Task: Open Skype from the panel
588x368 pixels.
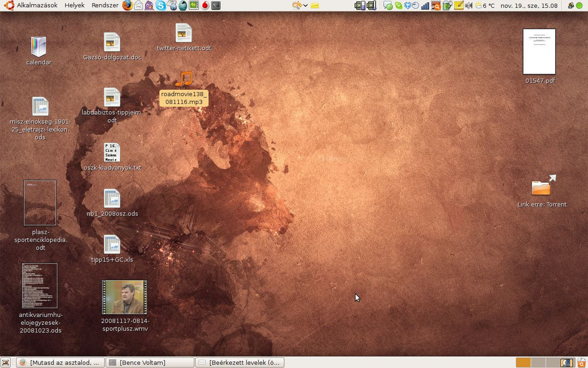Action: pos(160,6)
